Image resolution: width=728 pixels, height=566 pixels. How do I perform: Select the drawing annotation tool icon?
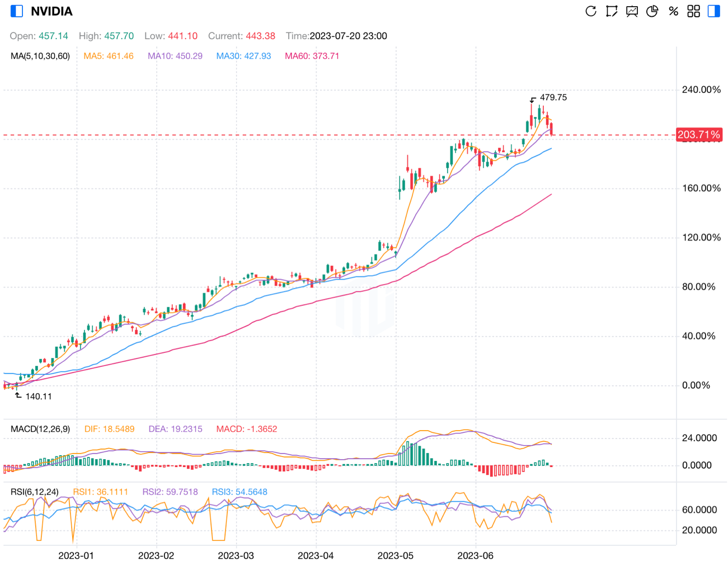point(611,11)
